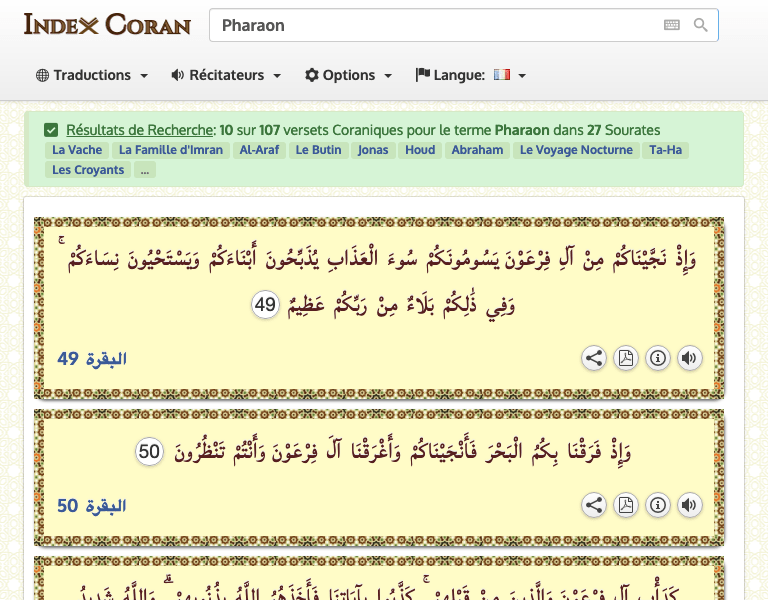Viewport: 768px width, 600px height.
Task: Click the Index Coran logo
Action: (107, 24)
